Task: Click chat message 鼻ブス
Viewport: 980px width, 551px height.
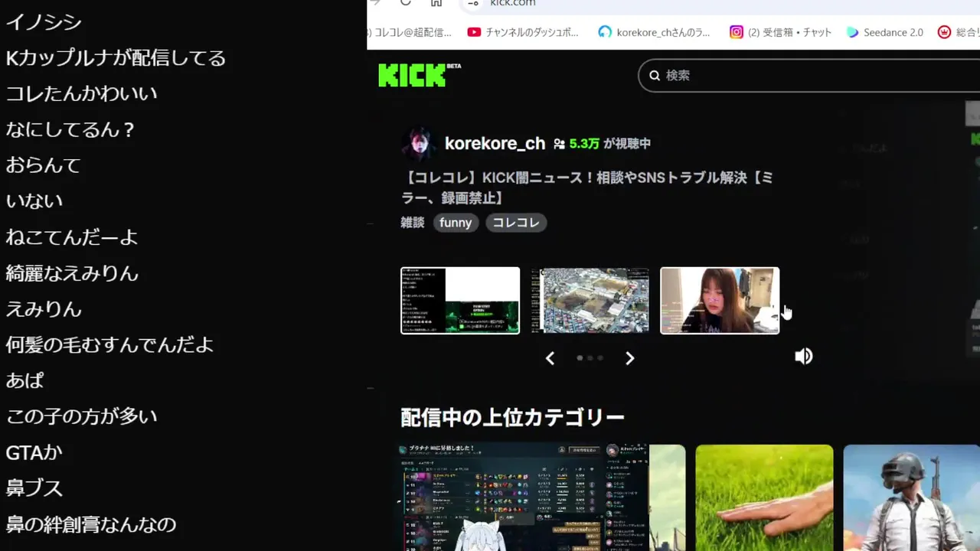Action: (x=34, y=488)
